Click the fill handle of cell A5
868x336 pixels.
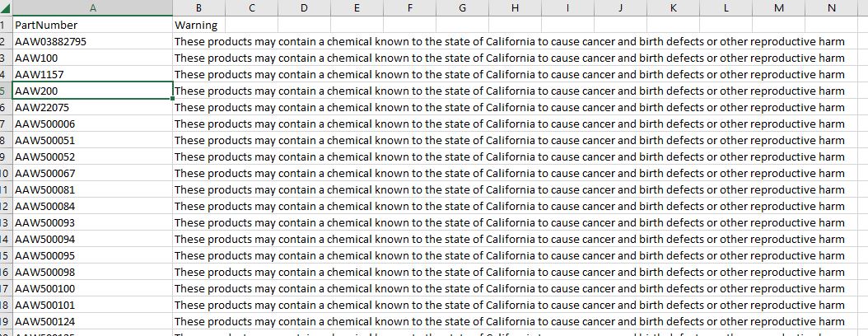tap(173, 99)
